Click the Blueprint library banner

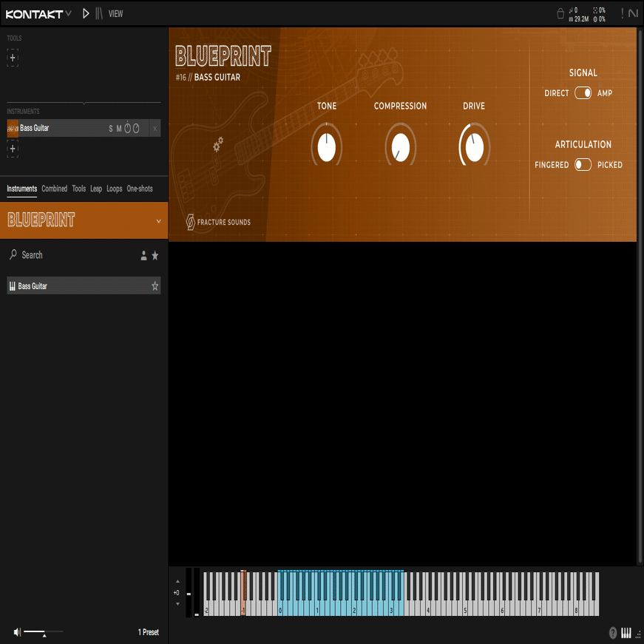[x=84, y=220]
